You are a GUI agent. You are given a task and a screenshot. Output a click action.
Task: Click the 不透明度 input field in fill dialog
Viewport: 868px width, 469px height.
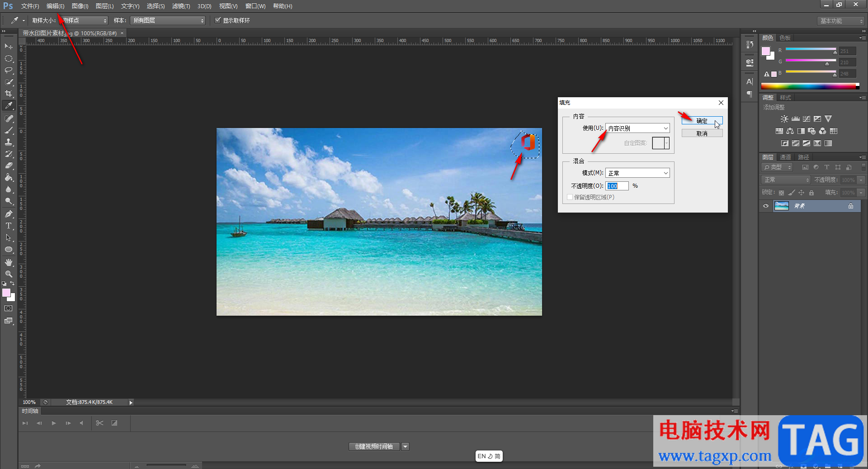click(617, 186)
